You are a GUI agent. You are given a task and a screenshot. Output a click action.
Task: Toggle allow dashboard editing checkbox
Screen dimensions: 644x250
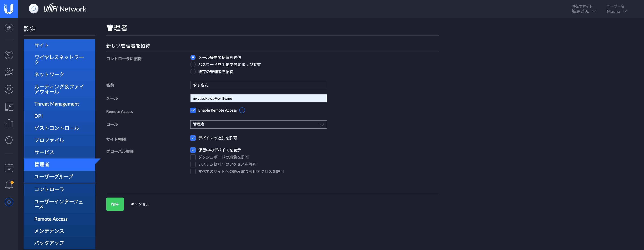click(x=193, y=157)
